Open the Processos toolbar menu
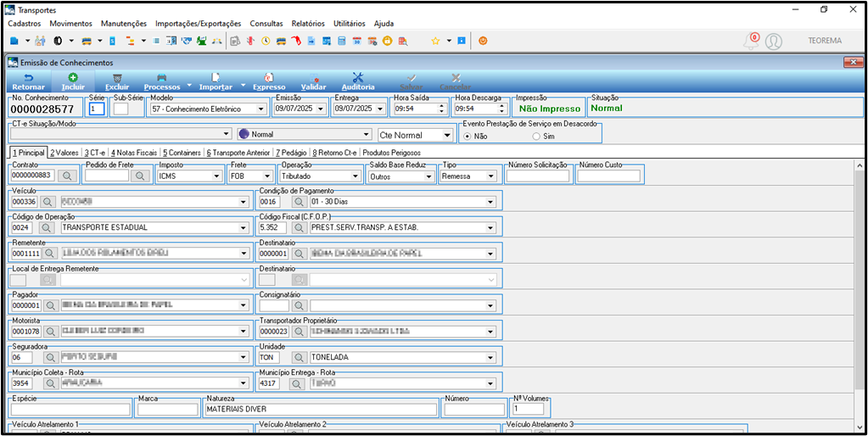868x436 pixels. pos(162,81)
